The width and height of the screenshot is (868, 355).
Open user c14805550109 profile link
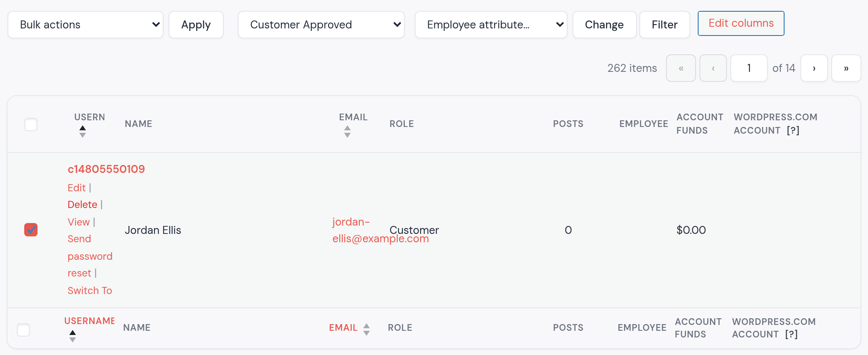click(106, 169)
